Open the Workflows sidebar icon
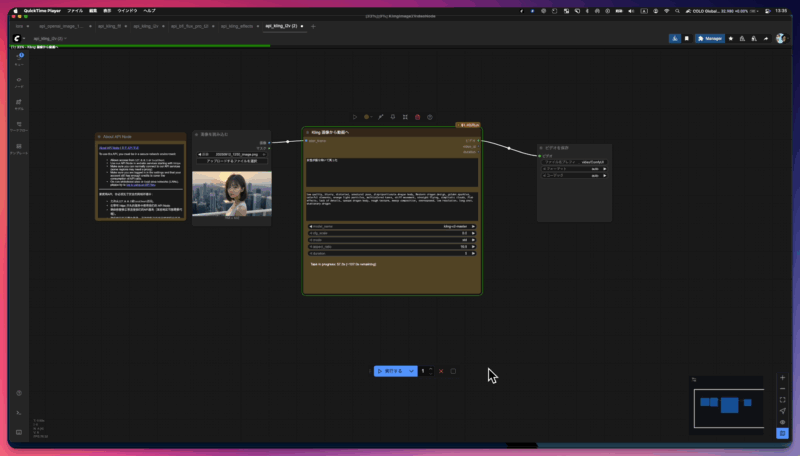 (19, 126)
